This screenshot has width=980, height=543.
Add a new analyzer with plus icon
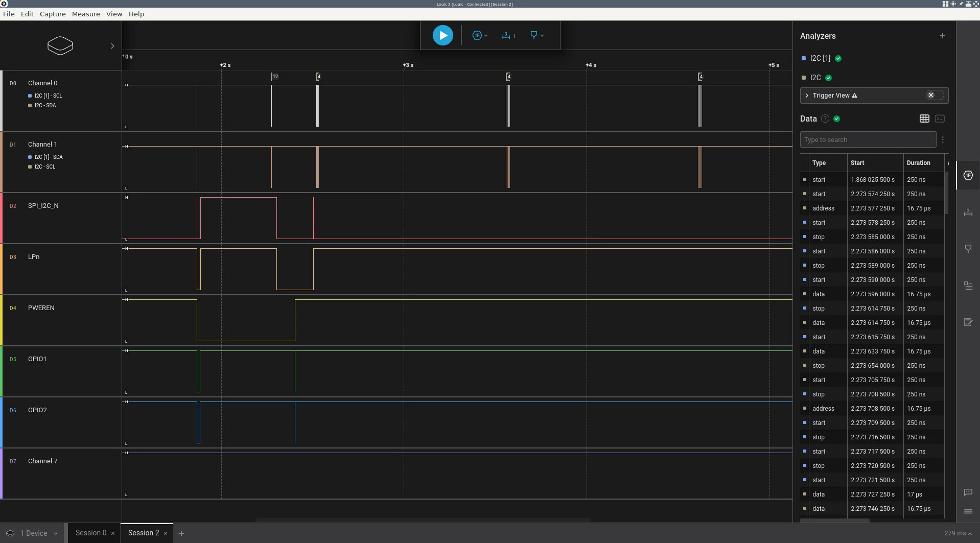pyautogui.click(x=942, y=36)
